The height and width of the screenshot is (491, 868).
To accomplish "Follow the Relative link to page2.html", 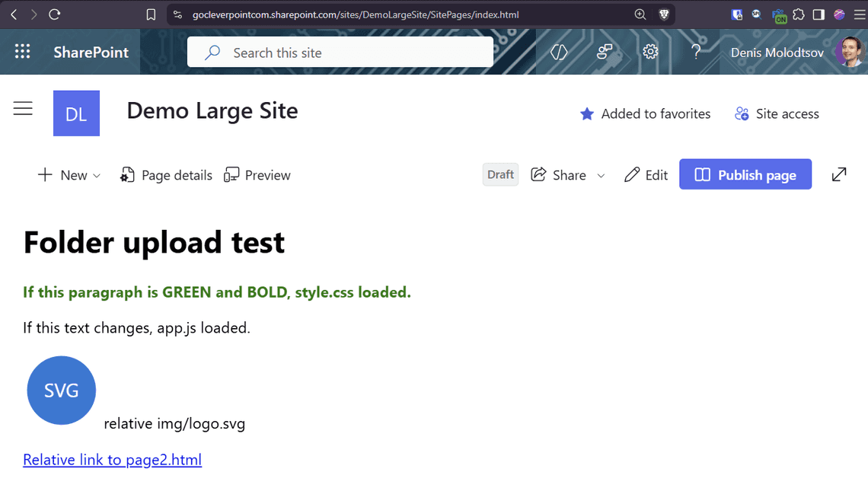I will (x=113, y=460).
